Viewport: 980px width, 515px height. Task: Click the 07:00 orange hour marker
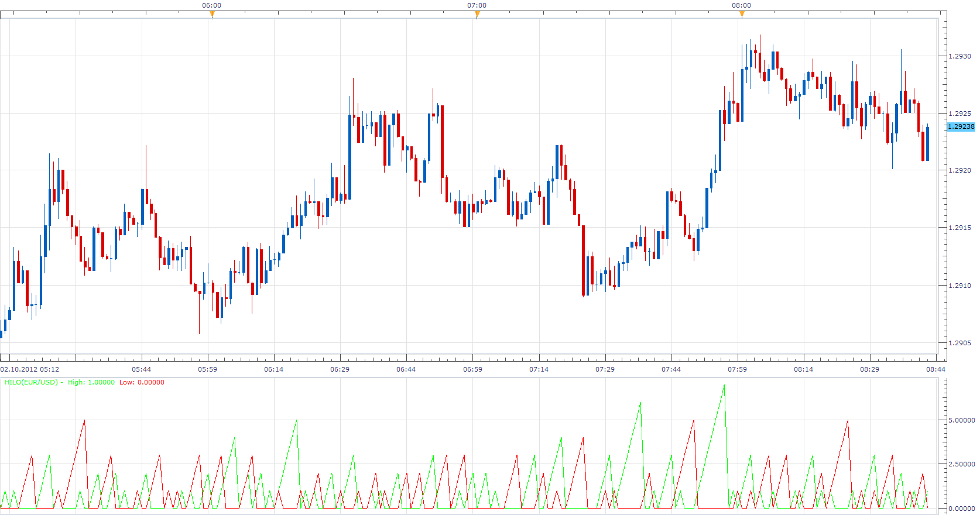coord(477,14)
